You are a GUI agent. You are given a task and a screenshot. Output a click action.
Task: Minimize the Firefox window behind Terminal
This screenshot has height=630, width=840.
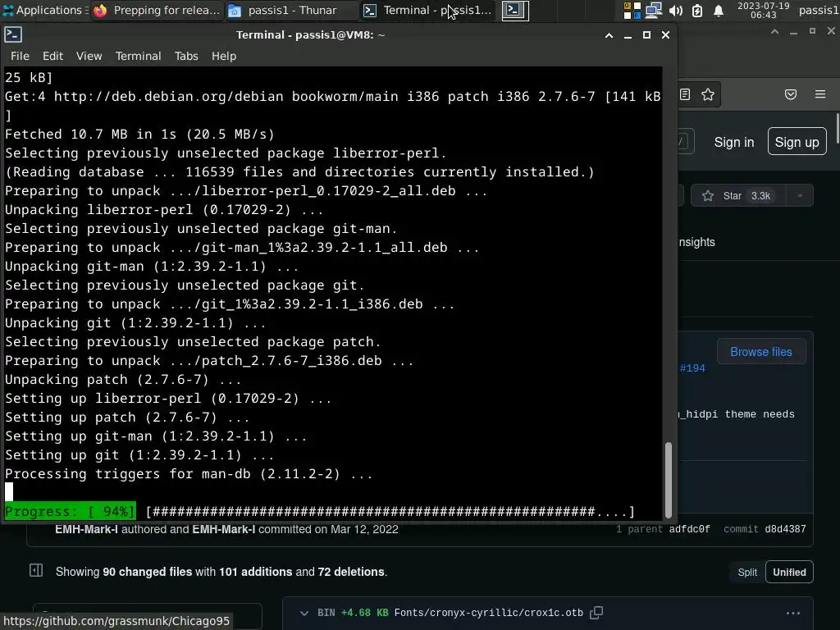(x=793, y=32)
